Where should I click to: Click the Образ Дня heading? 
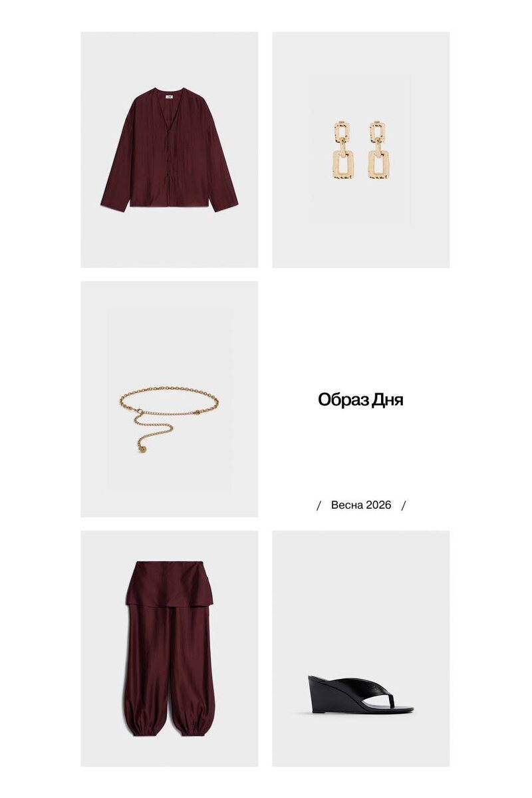tap(360, 400)
